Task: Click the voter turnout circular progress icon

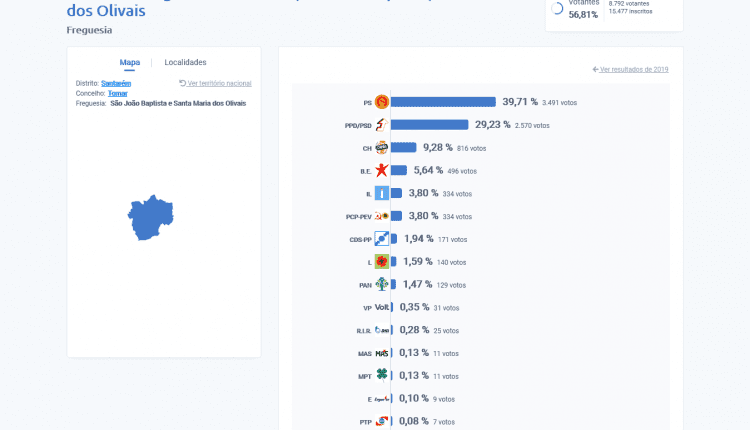Action: coord(557,8)
